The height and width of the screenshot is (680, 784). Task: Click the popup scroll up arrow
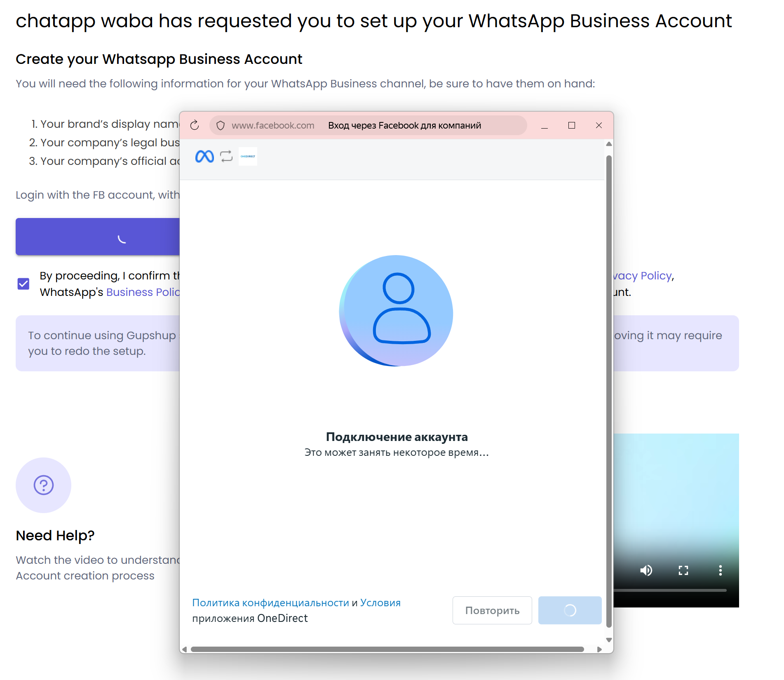point(609,144)
